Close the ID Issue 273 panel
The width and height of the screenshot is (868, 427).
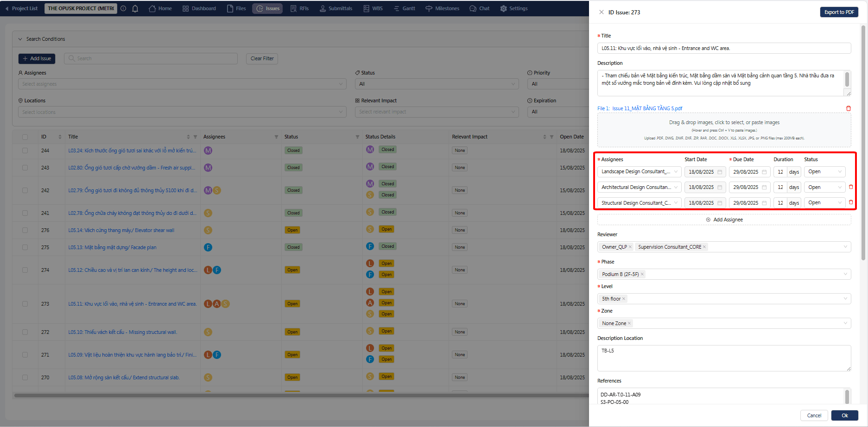[x=602, y=12]
